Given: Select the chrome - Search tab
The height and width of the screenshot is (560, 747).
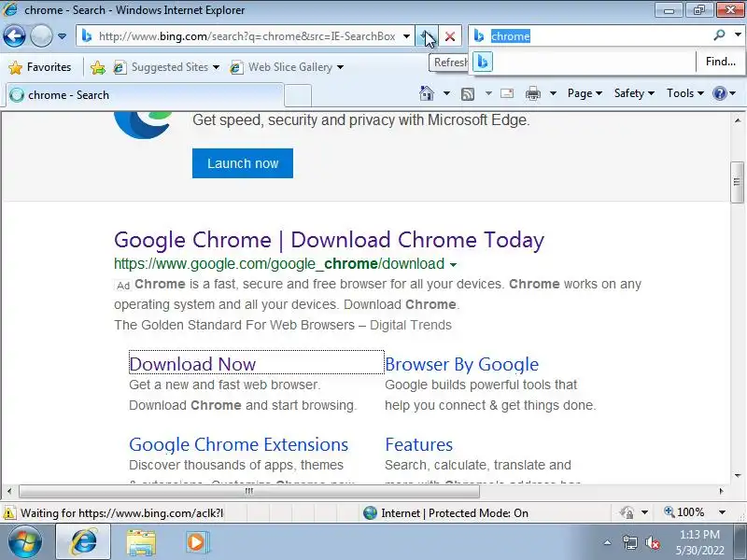Looking at the screenshot, I should click(x=146, y=95).
